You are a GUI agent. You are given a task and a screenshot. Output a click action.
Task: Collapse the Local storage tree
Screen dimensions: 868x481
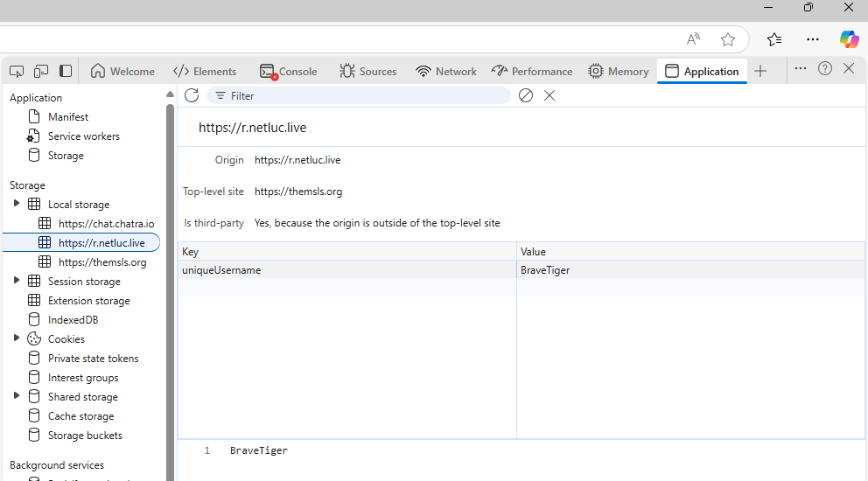[17, 204]
